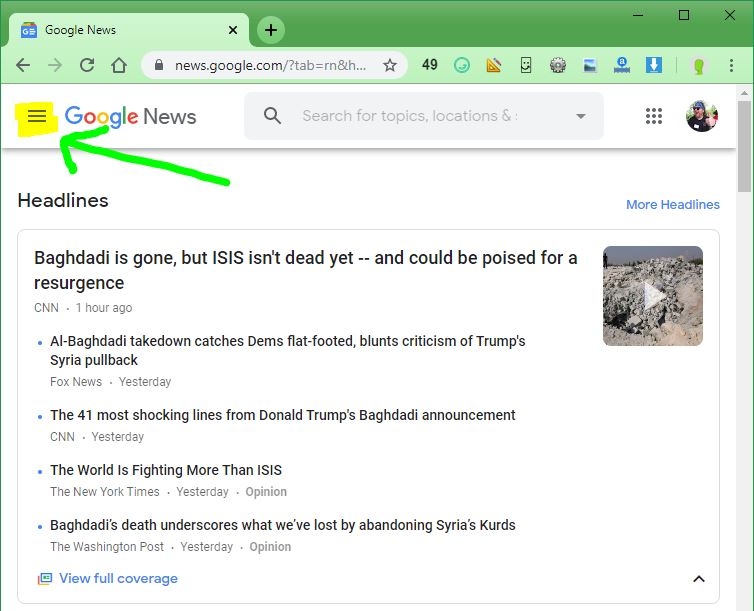
Task: Open the More Headlines link
Action: point(673,204)
